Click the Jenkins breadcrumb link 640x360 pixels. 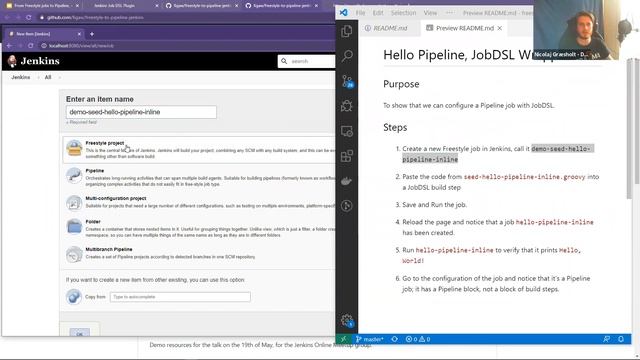tap(20, 77)
